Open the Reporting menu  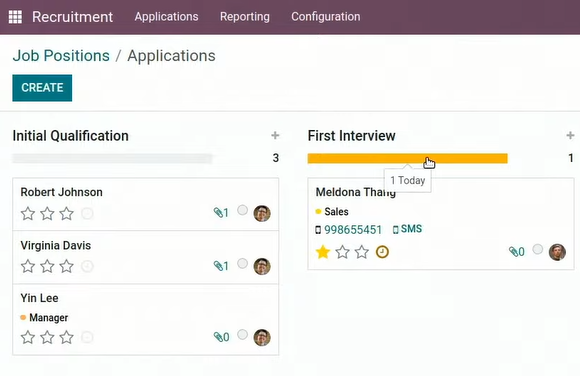(x=245, y=17)
